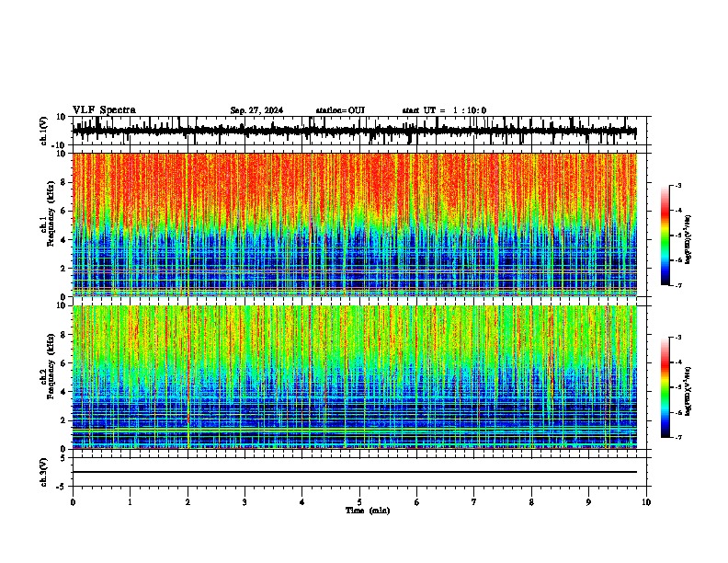The width and height of the screenshot is (728, 563).
Task: Click time-axis tick label "2"
Action: coord(188,502)
